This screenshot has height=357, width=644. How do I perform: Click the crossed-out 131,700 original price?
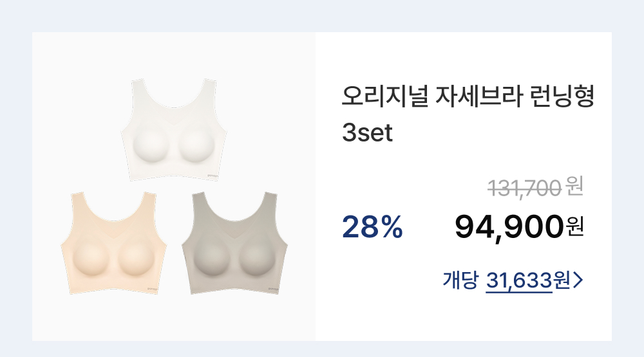coord(524,188)
